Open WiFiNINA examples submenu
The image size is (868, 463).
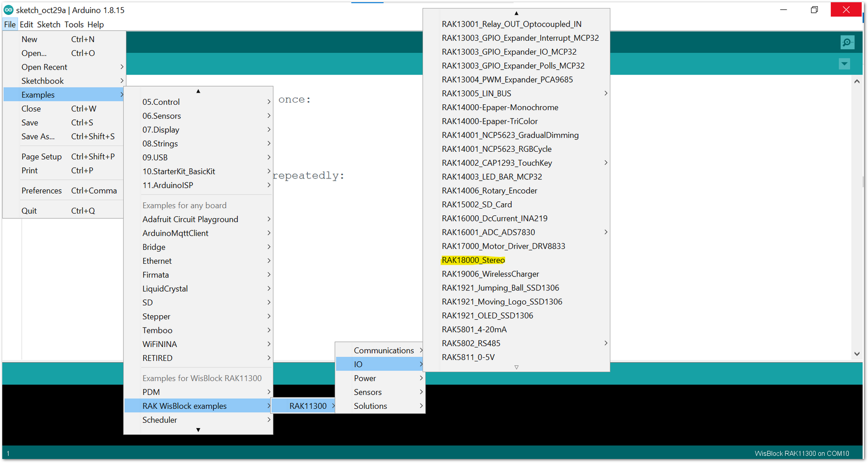click(198, 344)
